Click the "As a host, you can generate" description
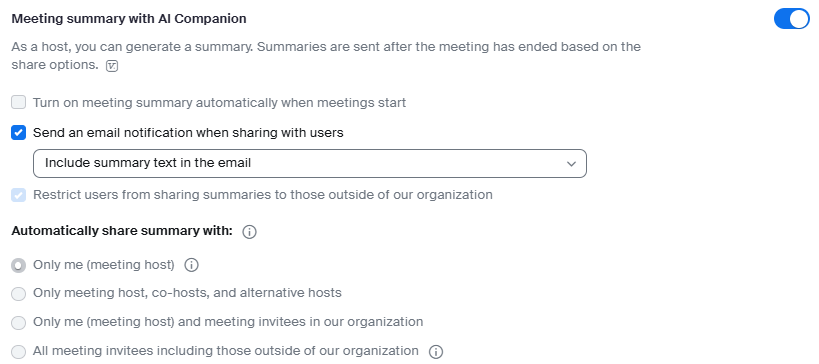The width and height of the screenshot is (819, 364). (x=326, y=56)
